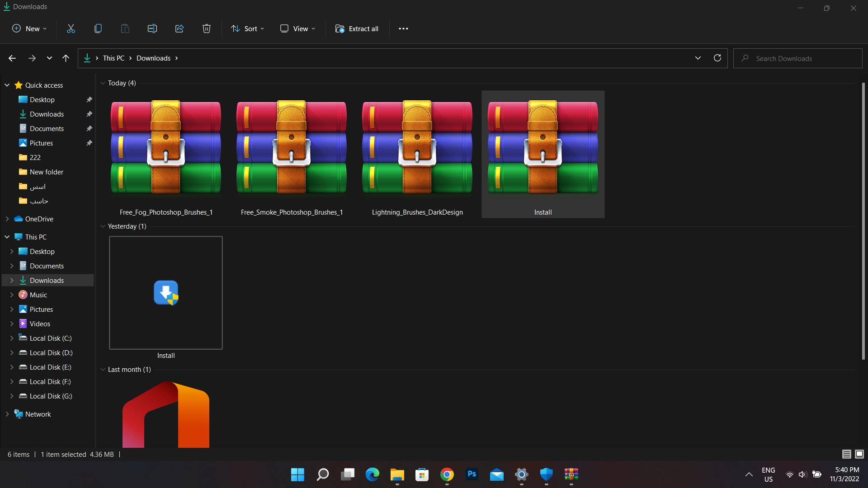Click the Share icon in toolbar
This screenshot has height=488, width=868.
pyautogui.click(x=179, y=28)
